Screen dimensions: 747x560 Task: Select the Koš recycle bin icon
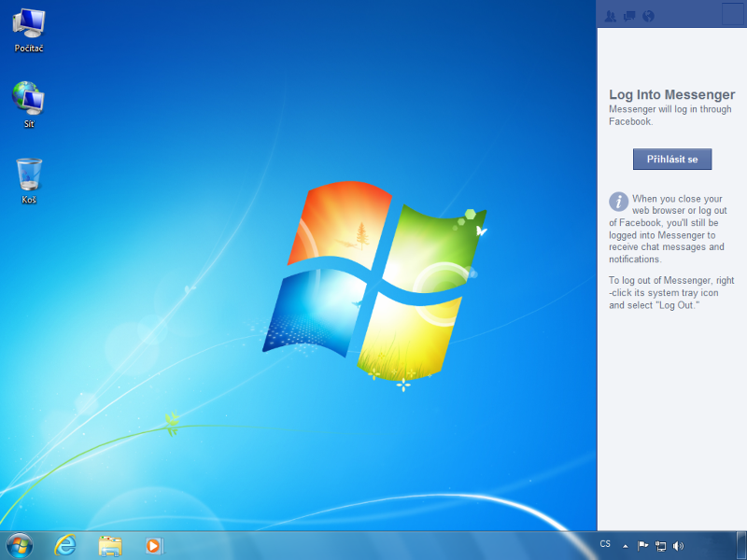pyautogui.click(x=29, y=181)
